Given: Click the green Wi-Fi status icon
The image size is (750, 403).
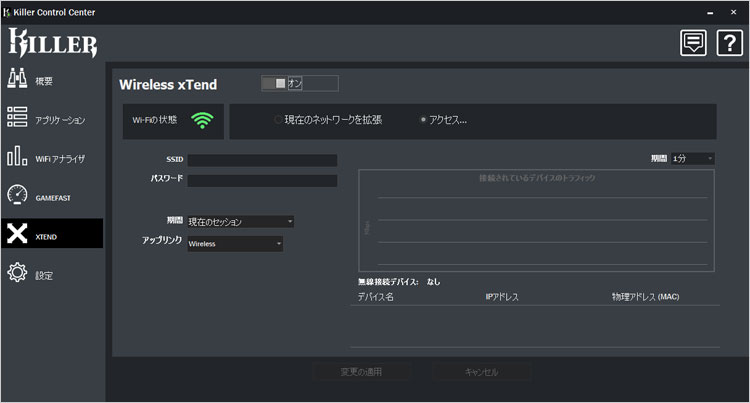Looking at the screenshot, I should click(x=202, y=120).
